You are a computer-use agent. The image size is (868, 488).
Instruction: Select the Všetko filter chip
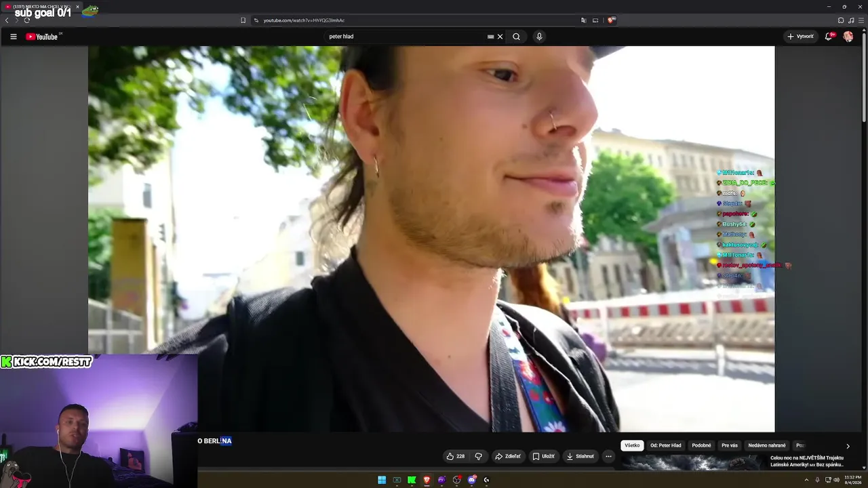(632, 445)
